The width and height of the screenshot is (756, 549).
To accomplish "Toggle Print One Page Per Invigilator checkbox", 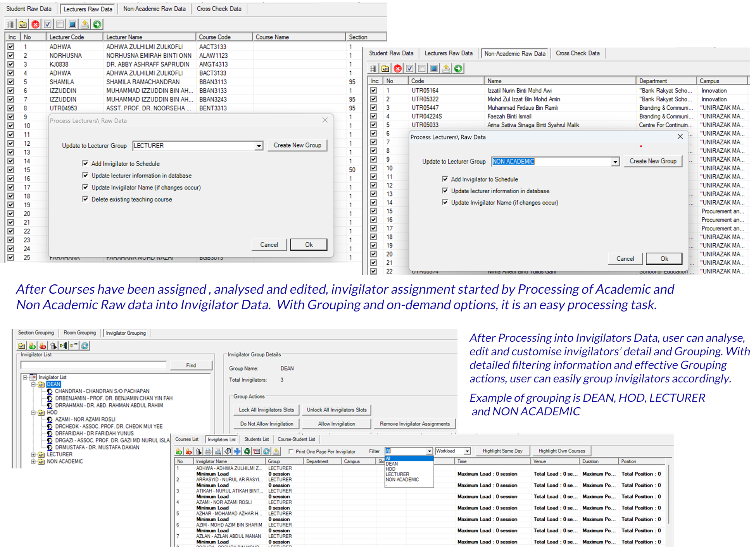I will (x=291, y=451).
